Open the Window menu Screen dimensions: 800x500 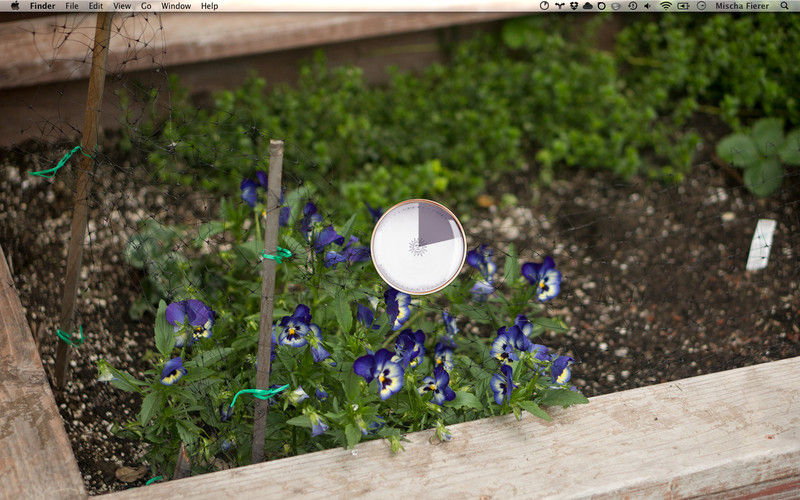click(x=176, y=6)
